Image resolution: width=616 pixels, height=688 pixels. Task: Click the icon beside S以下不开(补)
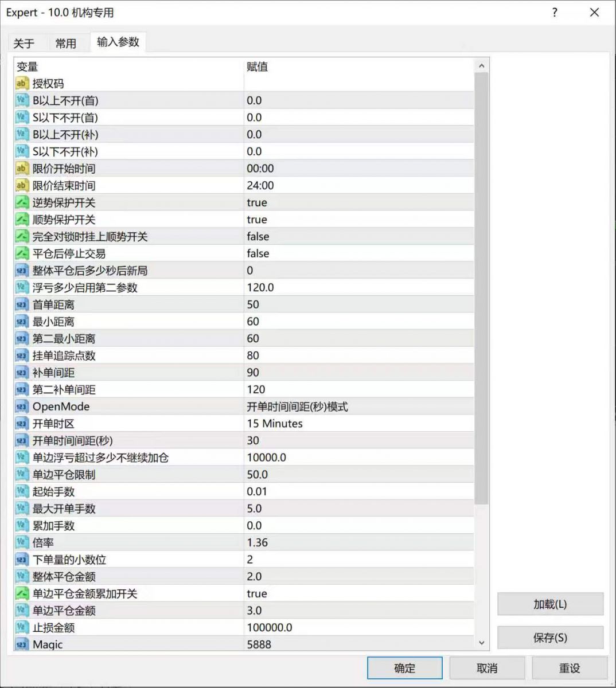[21, 151]
